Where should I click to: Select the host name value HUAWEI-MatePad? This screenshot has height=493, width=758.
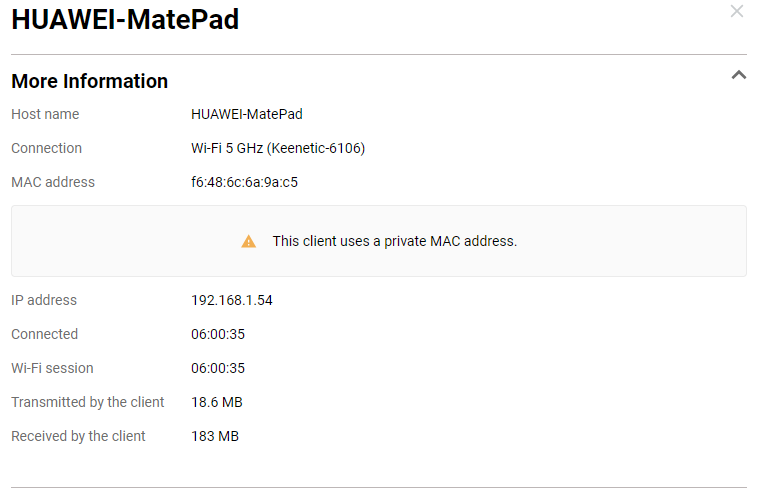coord(246,114)
